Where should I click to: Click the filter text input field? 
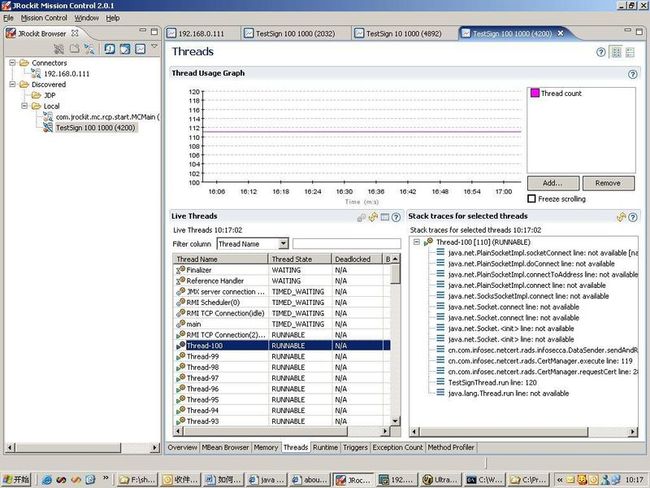(347, 243)
